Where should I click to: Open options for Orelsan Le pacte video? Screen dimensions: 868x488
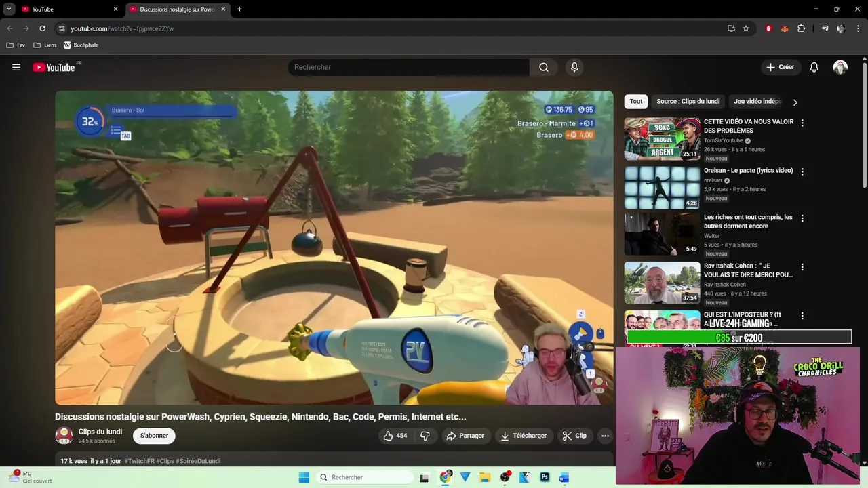click(802, 172)
